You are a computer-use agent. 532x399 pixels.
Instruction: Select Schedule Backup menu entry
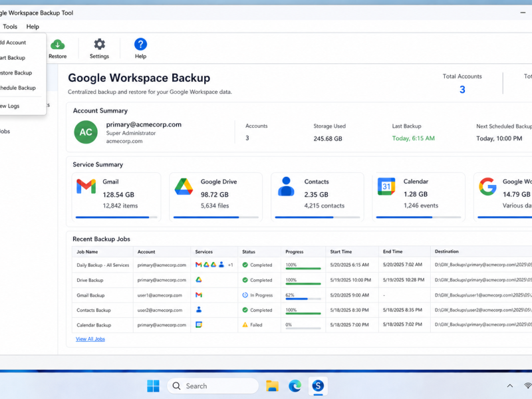18,88
